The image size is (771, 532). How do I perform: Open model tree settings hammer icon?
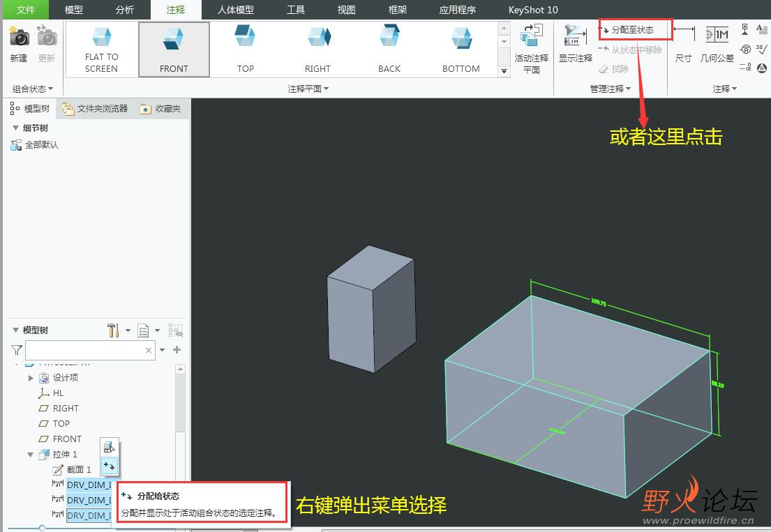point(113,330)
